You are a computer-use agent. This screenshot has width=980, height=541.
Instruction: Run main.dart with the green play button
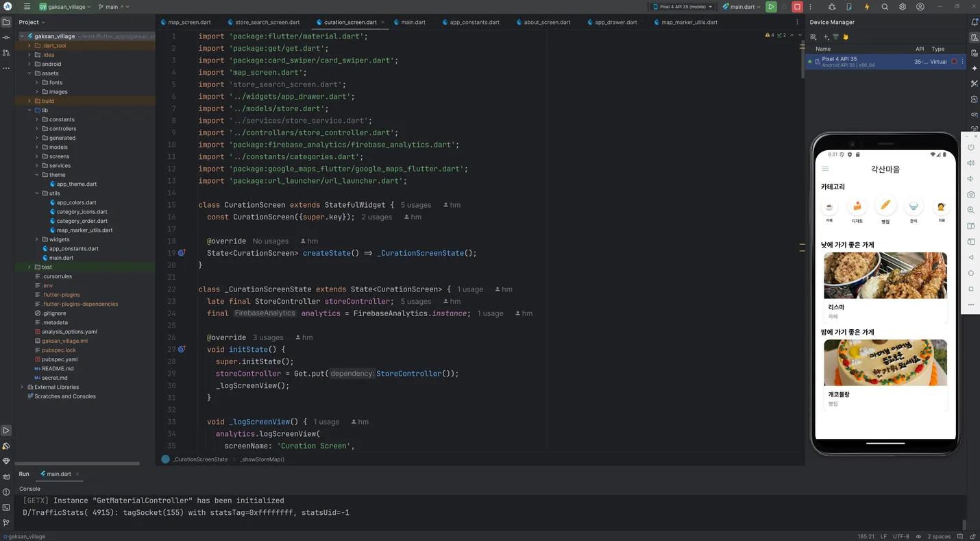771,7
